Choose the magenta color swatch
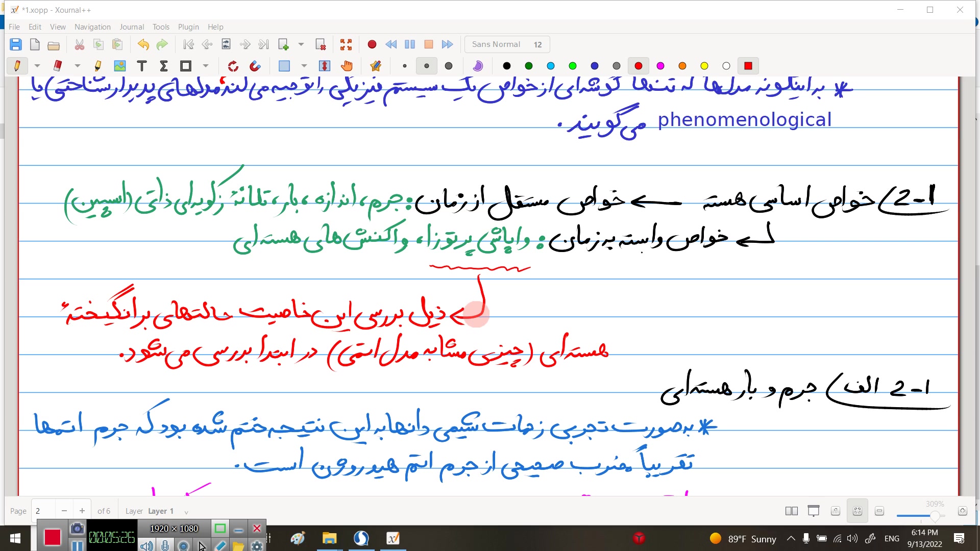Image resolution: width=980 pixels, height=551 pixels. tap(660, 66)
